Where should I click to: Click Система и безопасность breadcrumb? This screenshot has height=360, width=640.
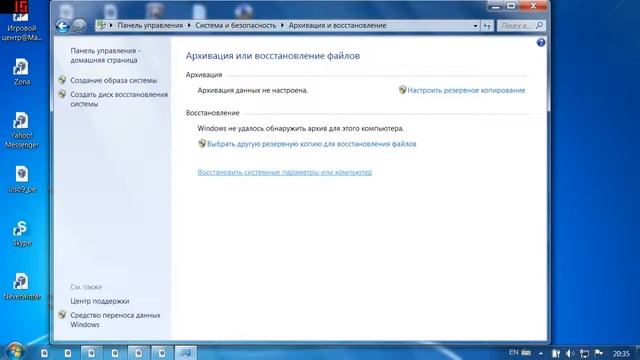click(x=236, y=25)
